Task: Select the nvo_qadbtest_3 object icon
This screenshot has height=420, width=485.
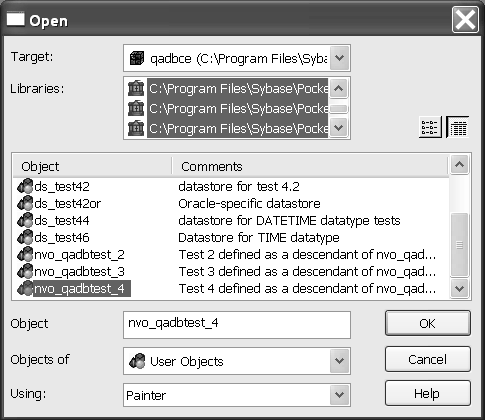Action: [x=25, y=271]
